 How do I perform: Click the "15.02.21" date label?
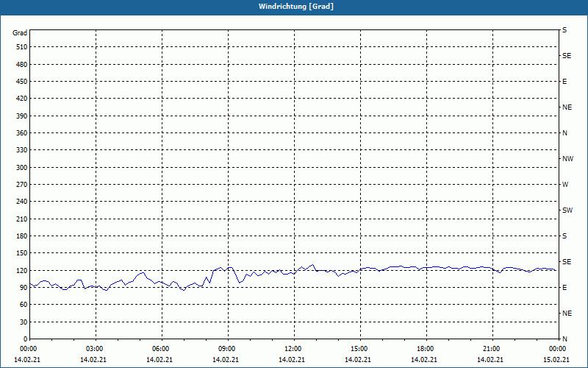coord(556,360)
